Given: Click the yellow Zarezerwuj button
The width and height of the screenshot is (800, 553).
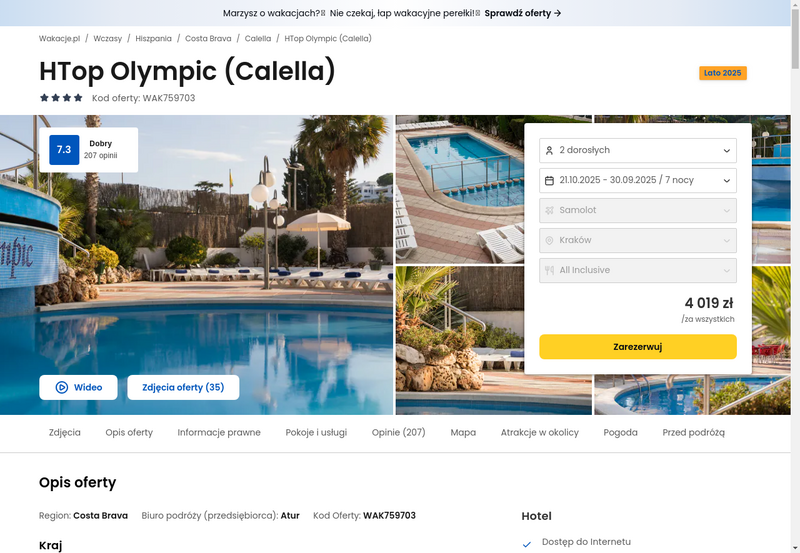Looking at the screenshot, I should coord(638,347).
